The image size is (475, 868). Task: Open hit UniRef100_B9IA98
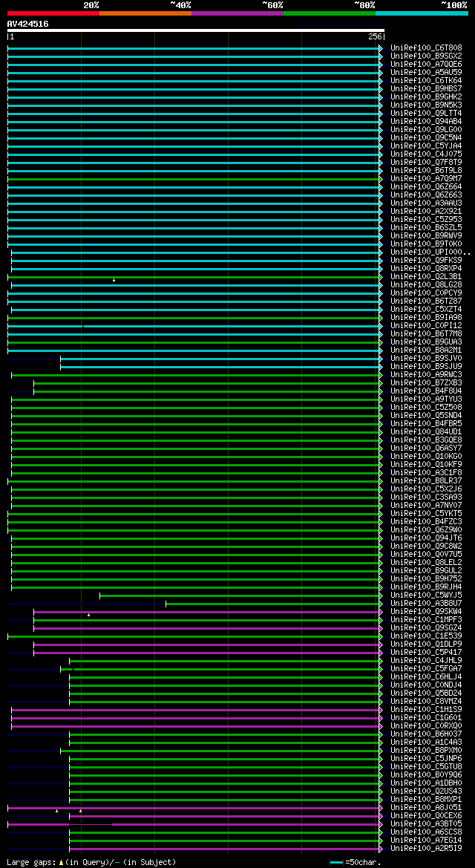[x=426, y=317]
